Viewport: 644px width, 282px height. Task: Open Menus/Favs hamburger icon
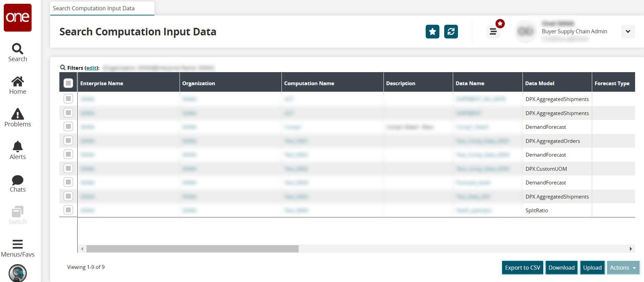(18, 244)
